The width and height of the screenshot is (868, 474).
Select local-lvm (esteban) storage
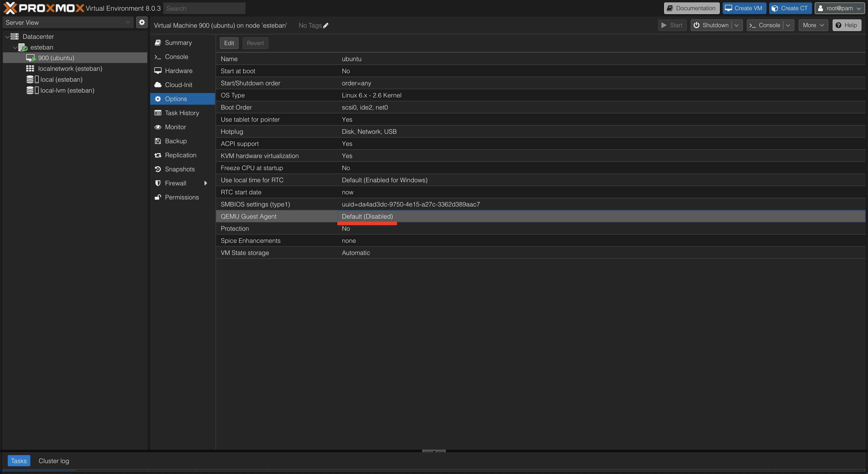pyautogui.click(x=67, y=90)
